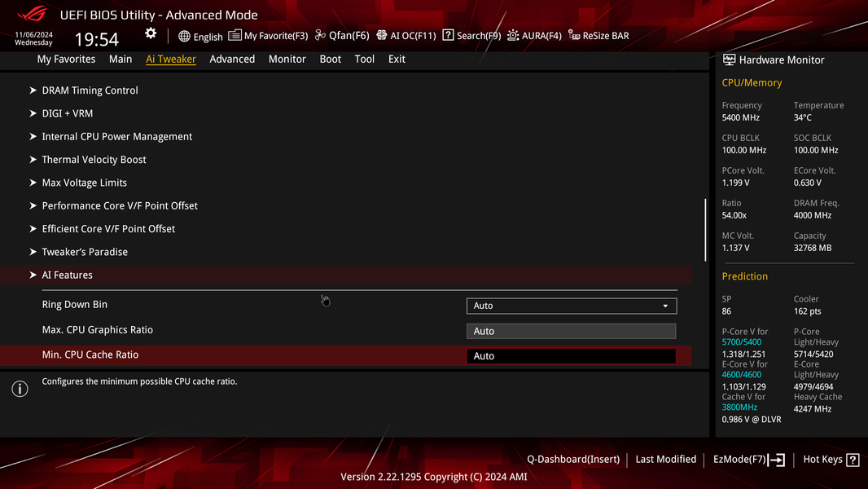Click the Last Modified button
This screenshot has width=868, height=489.
[665, 460]
